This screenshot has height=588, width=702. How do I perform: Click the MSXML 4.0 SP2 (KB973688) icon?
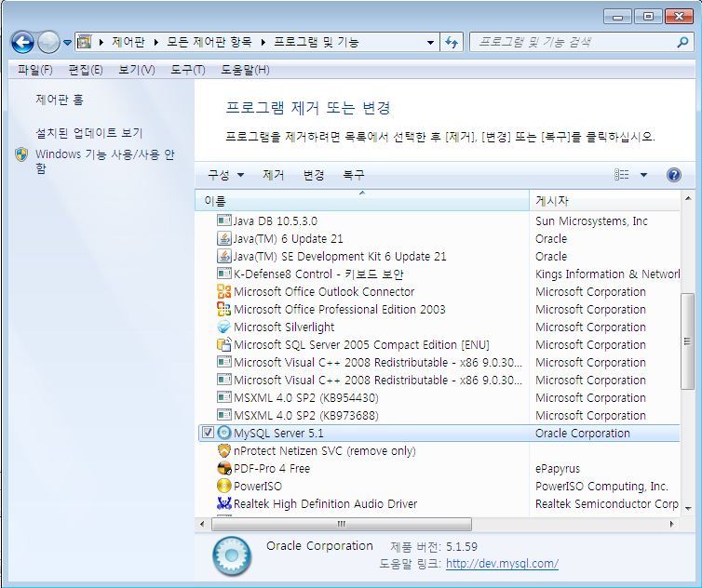(x=223, y=415)
